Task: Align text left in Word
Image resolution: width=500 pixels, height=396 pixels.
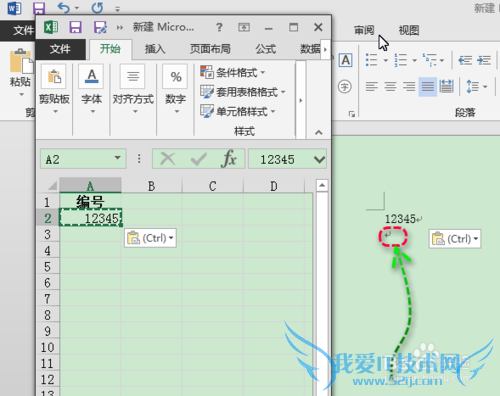Action: tap(371, 87)
